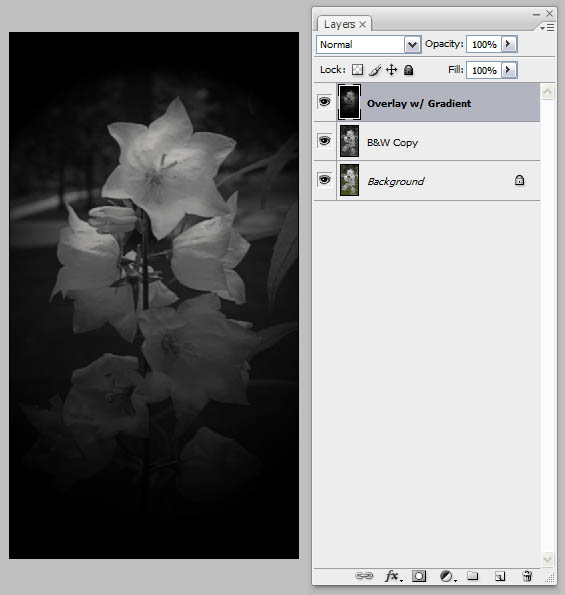The width and height of the screenshot is (565, 595).
Task: Close the Layers panel window
Action: tap(549, 13)
